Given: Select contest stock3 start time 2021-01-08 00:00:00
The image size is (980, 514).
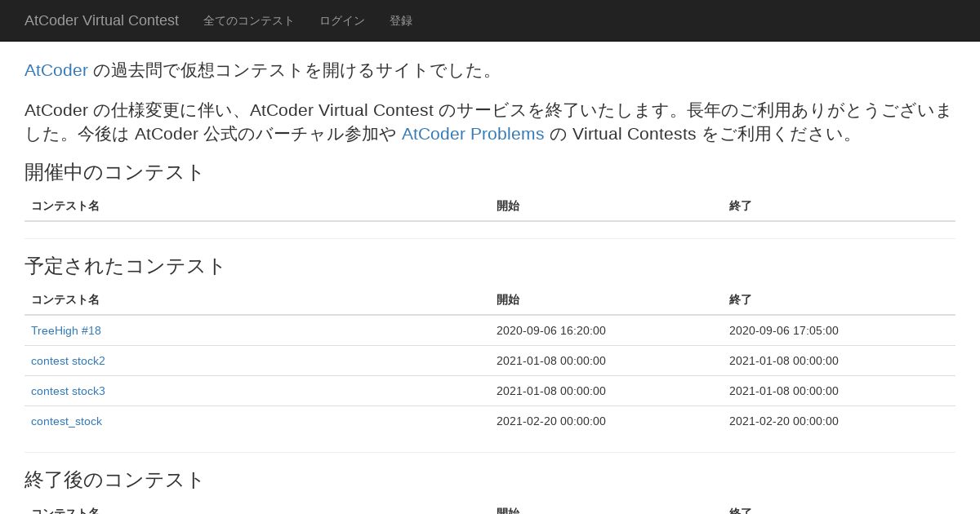Looking at the screenshot, I should click(551, 391).
